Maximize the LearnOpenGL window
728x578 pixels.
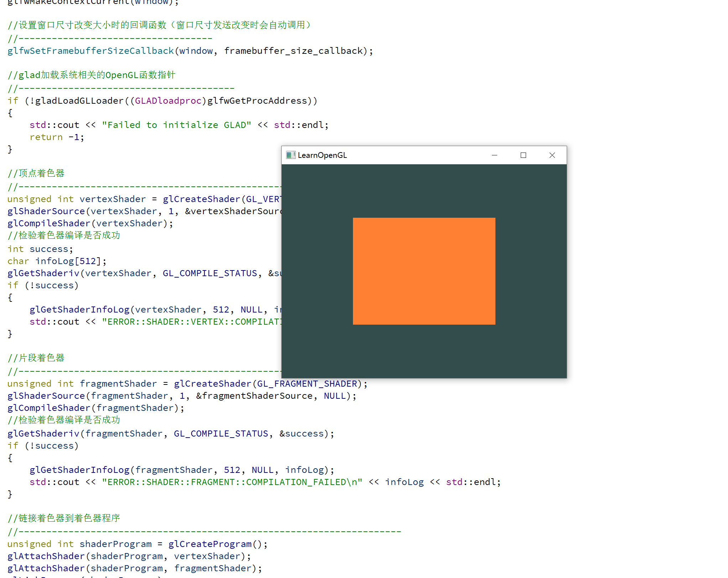523,155
